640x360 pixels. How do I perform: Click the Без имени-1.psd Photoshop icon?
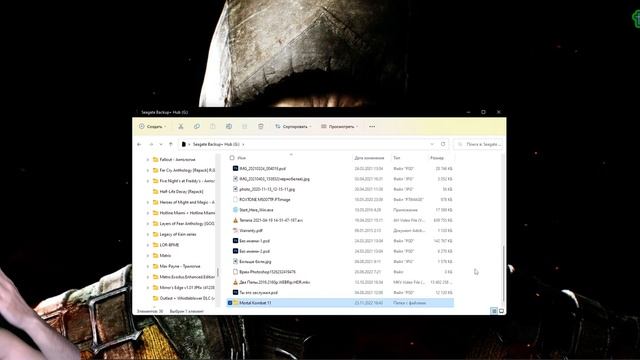click(x=236, y=241)
